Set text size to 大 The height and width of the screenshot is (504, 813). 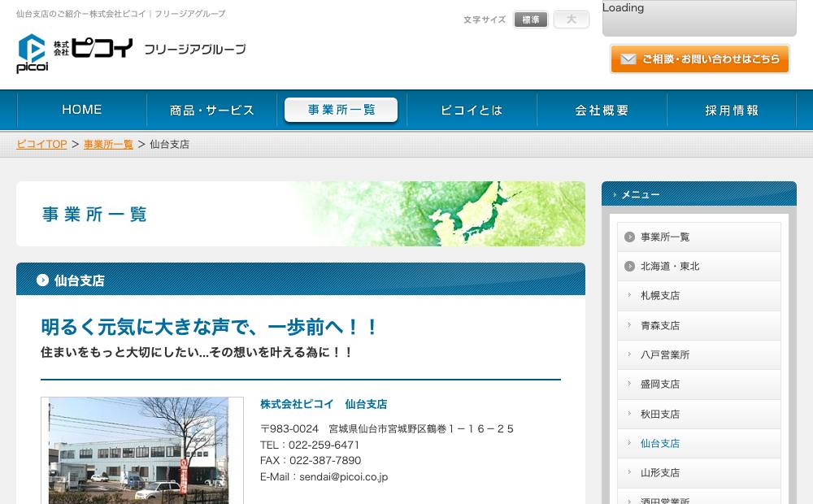(572, 20)
